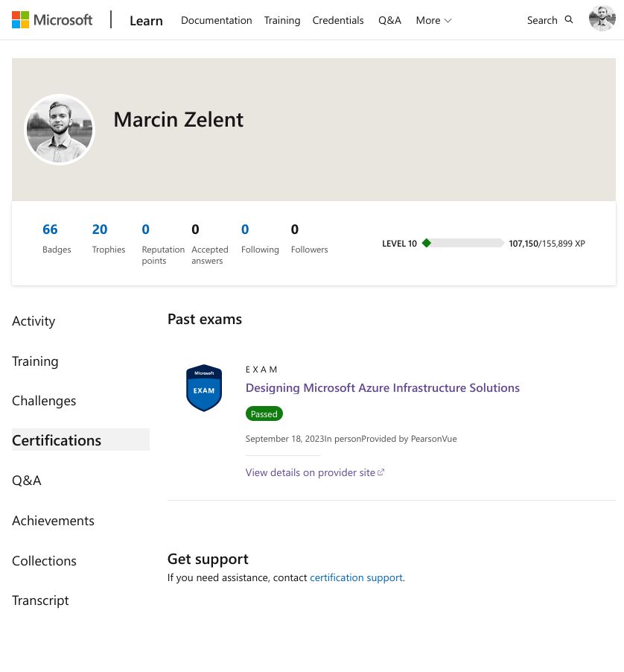Click Marcin Zelent's profile photo
Viewport: 624px width, 672px height.
(60, 130)
